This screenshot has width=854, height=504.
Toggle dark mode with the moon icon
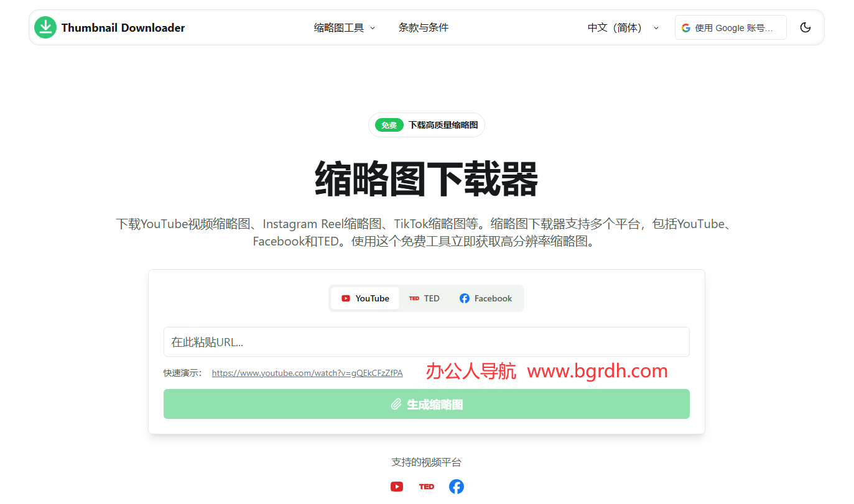[x=805, y=27]
